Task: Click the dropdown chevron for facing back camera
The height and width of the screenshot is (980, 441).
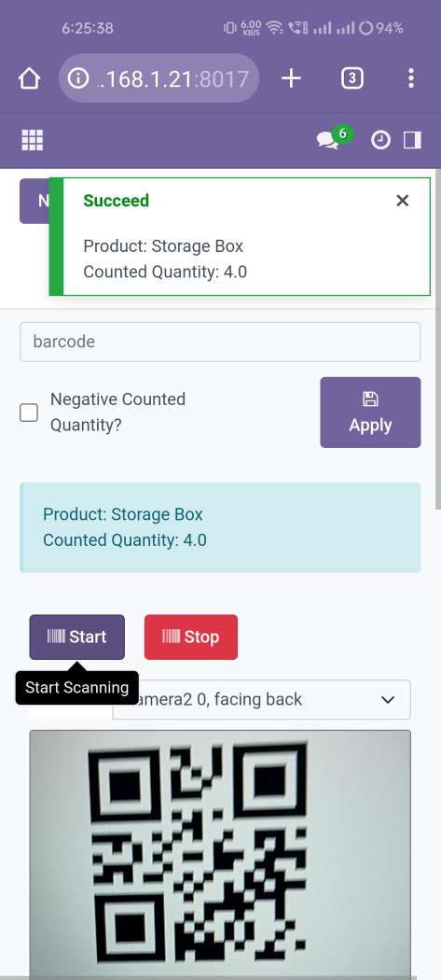Action: [388, 699]
